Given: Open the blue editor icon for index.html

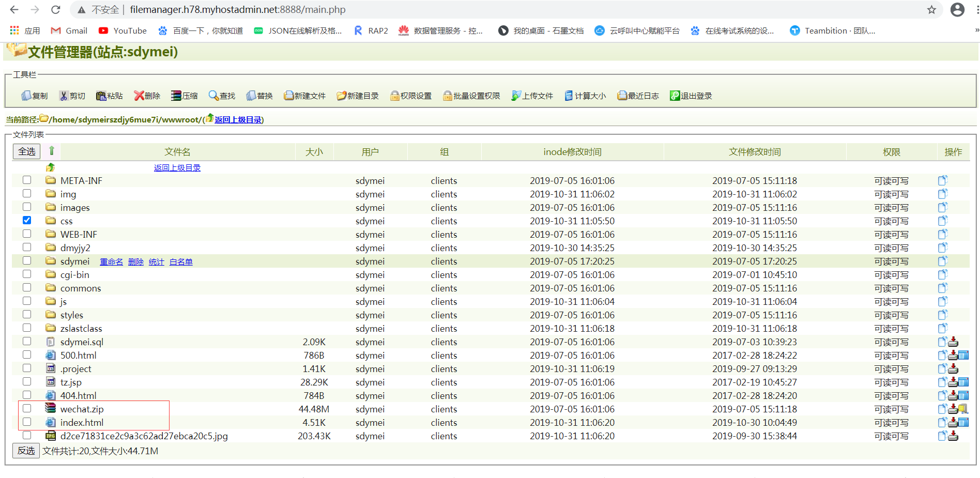Looking at the screenshot, I should tap(963, 423).
